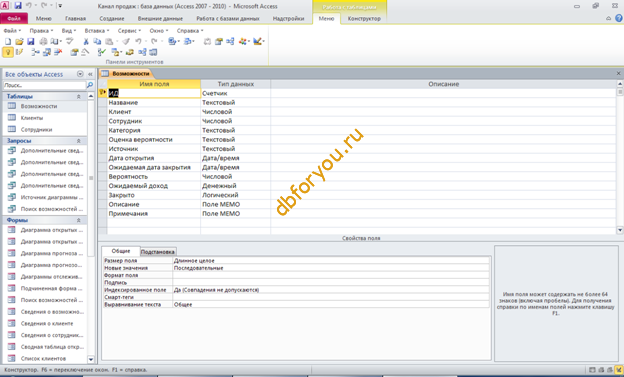Open the Справка dropdown menu
Screen dimensions: 624x377
point(190,31)
